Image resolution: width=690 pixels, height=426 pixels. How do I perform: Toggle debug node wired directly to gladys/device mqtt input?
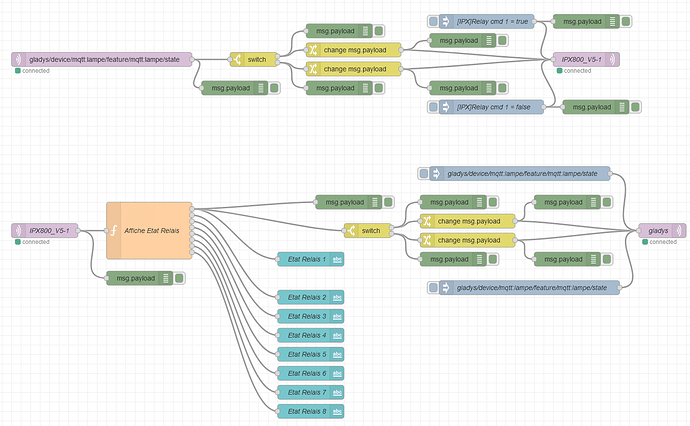click(x=274, y=88)
